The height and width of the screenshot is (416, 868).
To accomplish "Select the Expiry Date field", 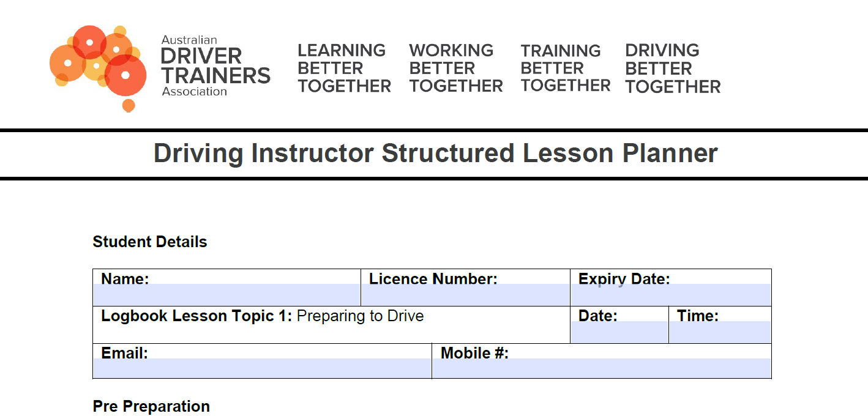I will click(670, 295).
